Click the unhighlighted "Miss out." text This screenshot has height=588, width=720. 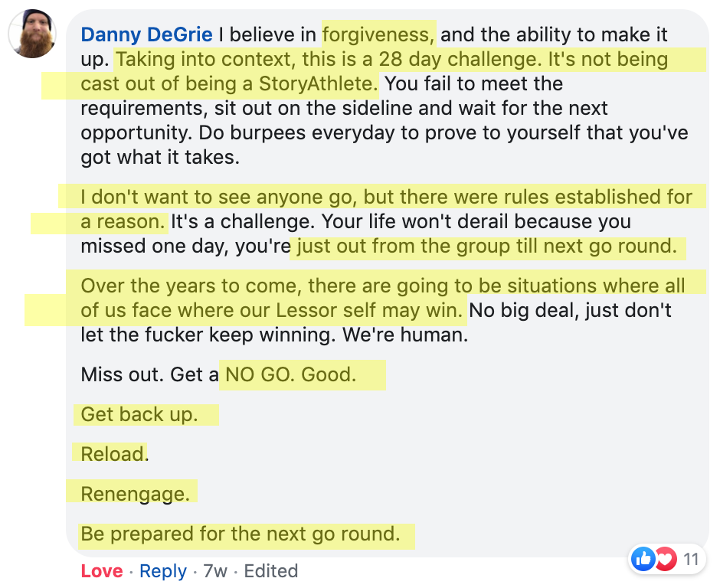122,374
